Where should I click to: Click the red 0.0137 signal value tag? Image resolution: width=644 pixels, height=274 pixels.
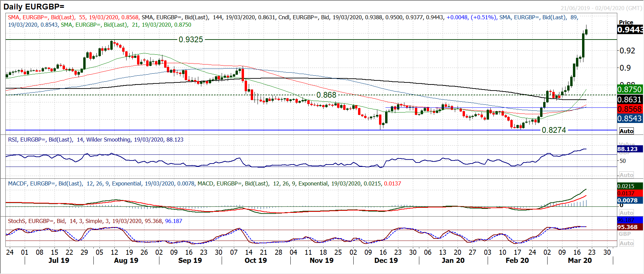click(x=630, y=193)
